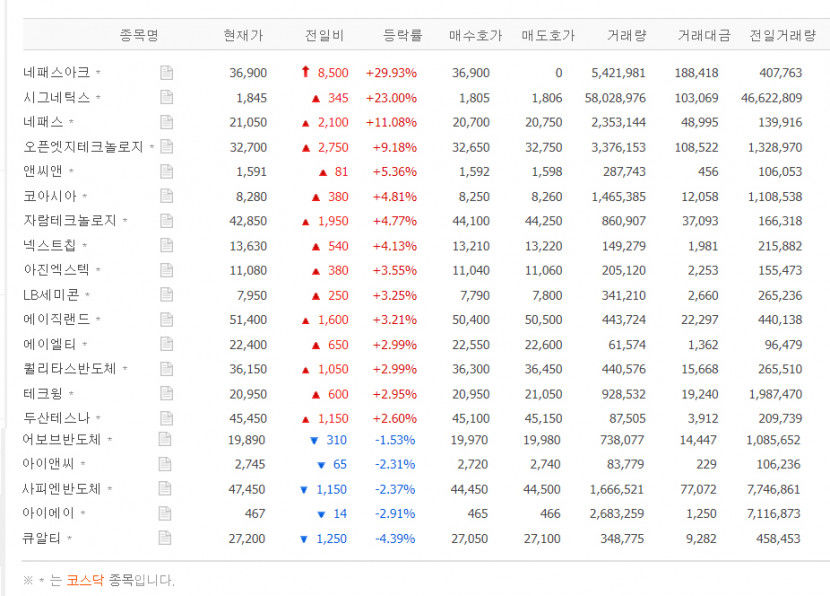The height and width of the screenshot is (596, 830).
Task: Click the +11.08% change rate value
Action: [x=391, y=123]
